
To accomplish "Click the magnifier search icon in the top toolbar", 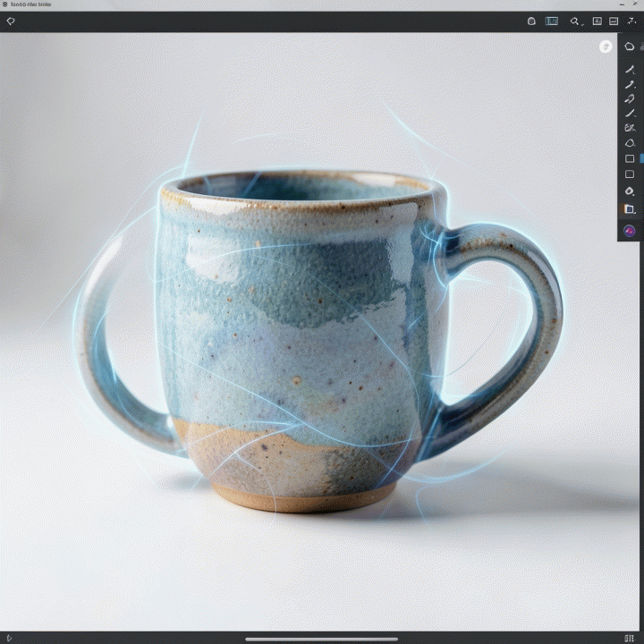I will (x=573, y=21).
